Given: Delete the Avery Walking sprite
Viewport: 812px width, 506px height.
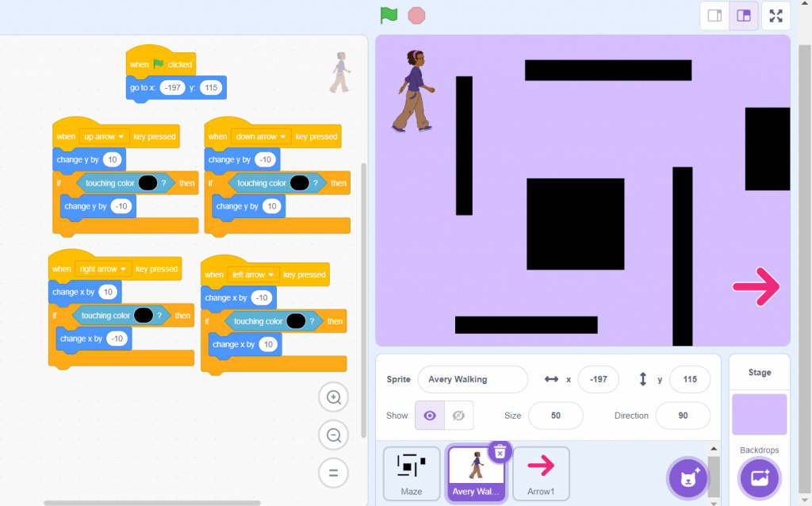Looking at the screenshot, I should pos(500,453).
